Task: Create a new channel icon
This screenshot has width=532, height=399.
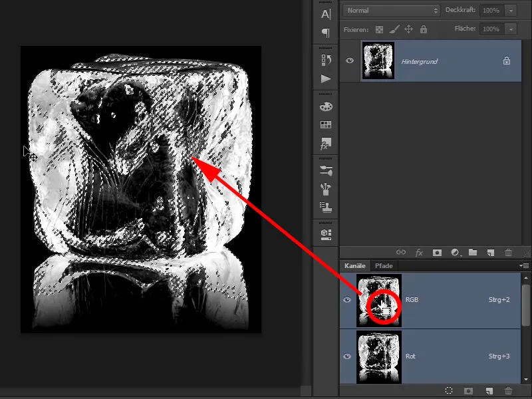Action: pos(489,391)
